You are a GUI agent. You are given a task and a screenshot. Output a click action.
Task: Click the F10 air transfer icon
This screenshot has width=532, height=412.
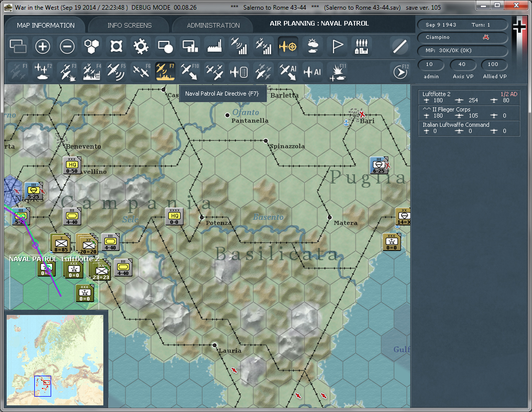tap(190, 72)
